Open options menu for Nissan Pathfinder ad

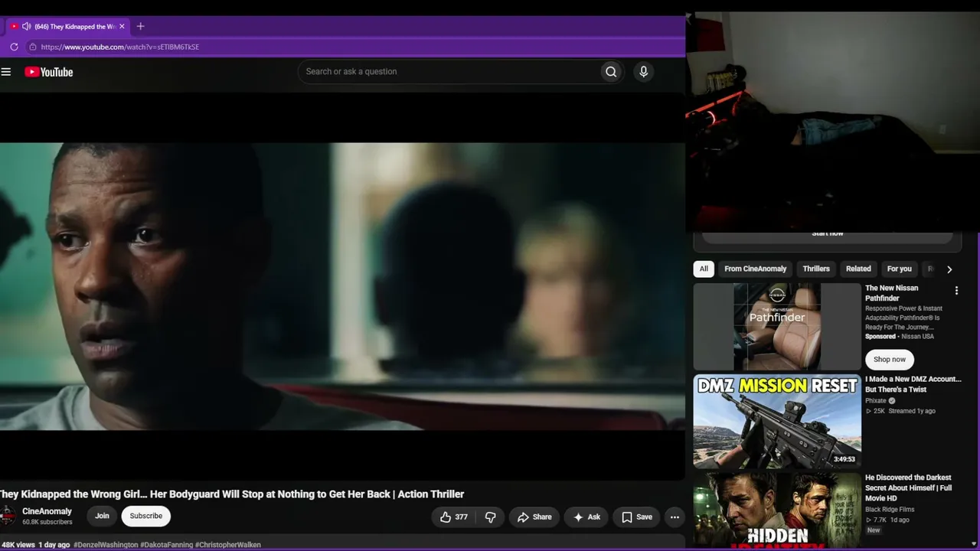pyautogui.click(x=956, y=291)
